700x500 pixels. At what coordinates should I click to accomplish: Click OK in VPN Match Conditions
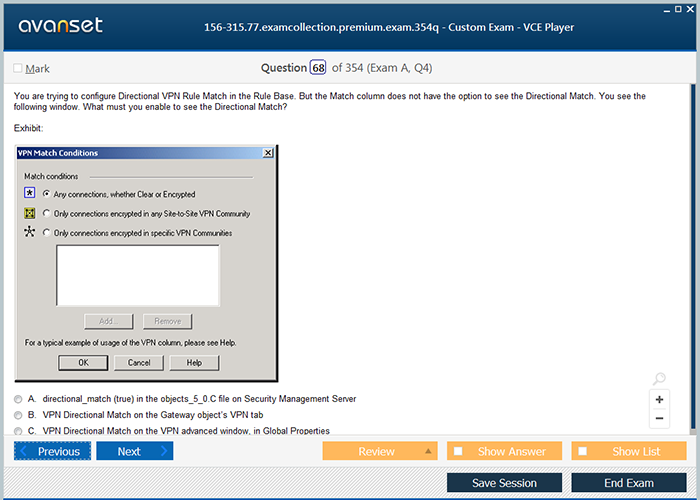83,362
